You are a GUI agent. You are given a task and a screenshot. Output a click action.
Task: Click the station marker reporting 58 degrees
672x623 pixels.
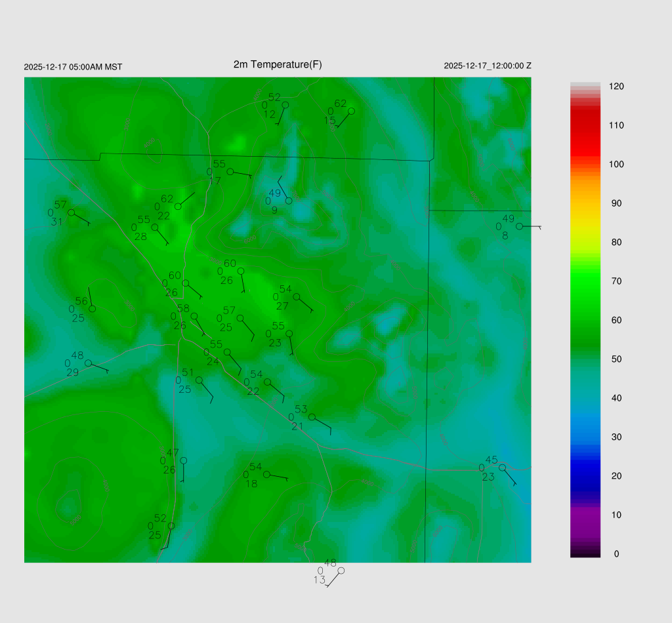pos(194,316)
